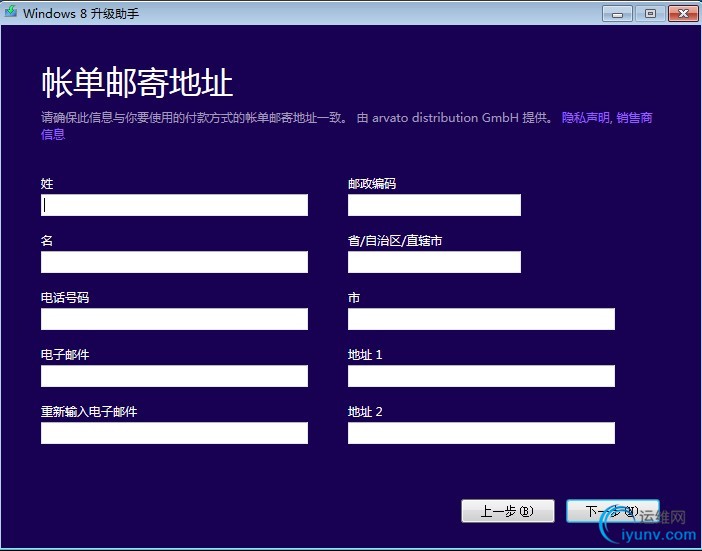The height and width of the screenshot is (551, 702).
Task: Focus the 电话号码 phone number field
Action: tap(174, 319)
